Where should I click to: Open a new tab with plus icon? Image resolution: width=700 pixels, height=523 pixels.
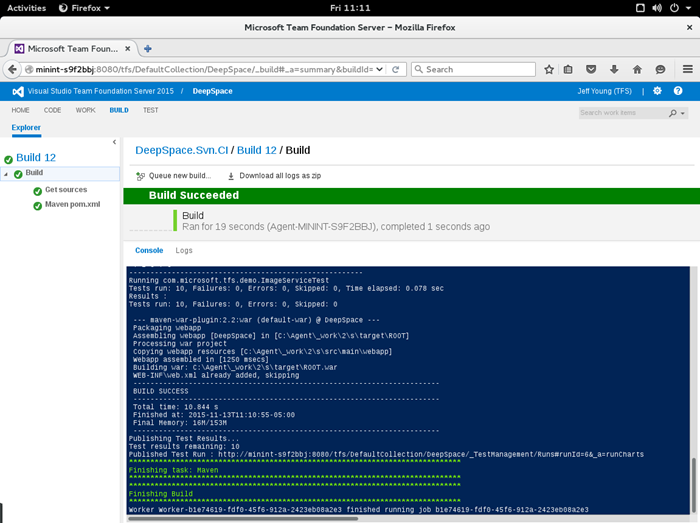click(x=148, y=49)
